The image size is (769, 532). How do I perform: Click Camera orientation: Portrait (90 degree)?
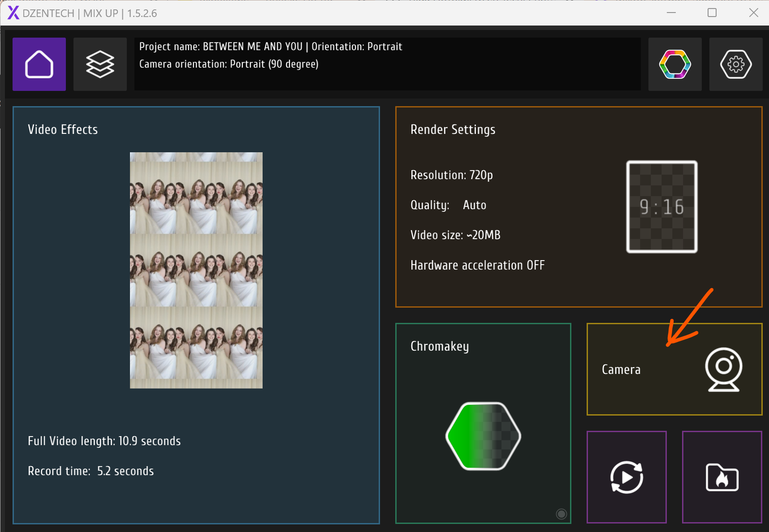229,64
